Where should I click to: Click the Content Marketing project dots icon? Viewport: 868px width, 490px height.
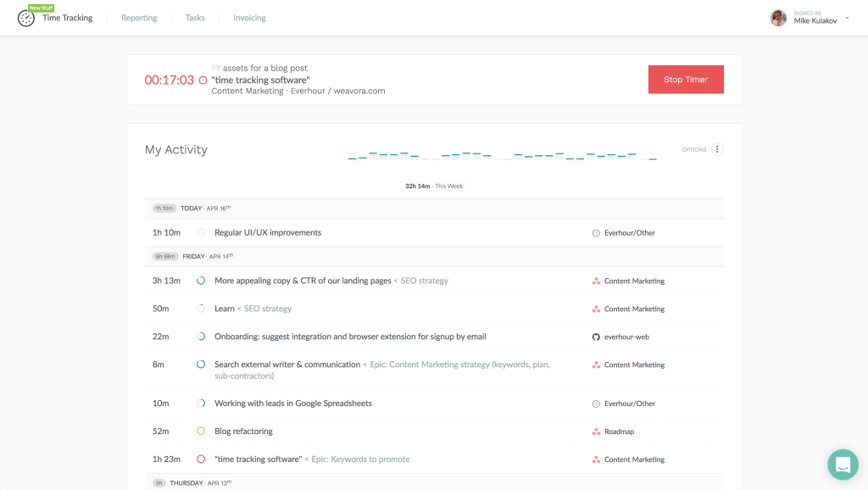[596, 281]
